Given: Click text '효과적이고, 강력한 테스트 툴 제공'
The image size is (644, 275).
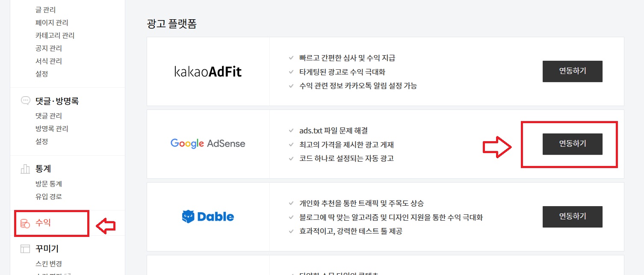Looking at the screenshot, I should [351, 231].
